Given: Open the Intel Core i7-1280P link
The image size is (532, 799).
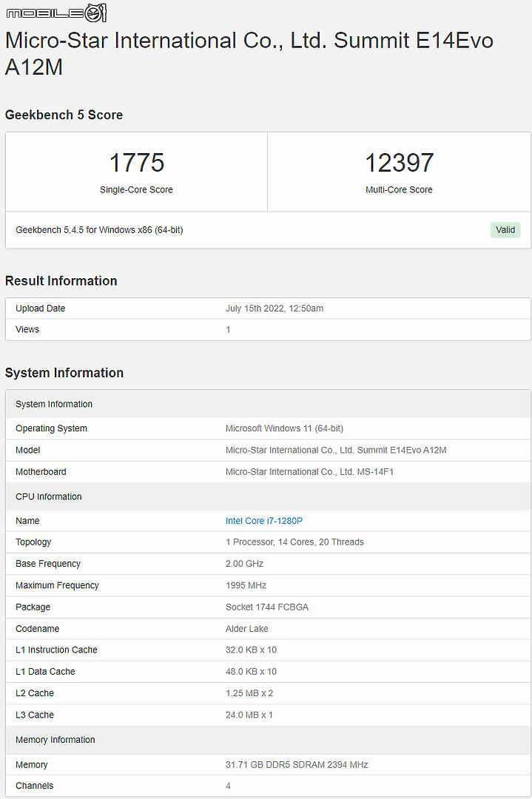Looking at the screenshot, I should [x=264, y=521].
